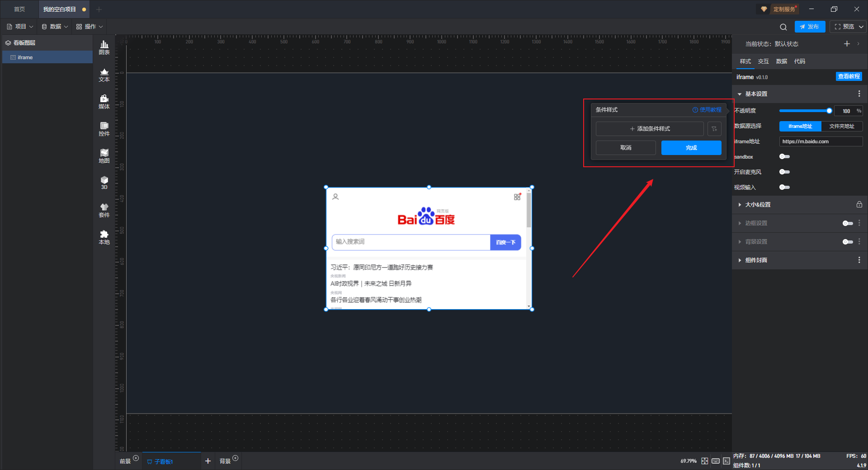The height and width of the screenshot is (470, 868).
Task: Expand the state list chevron beside 默认状态
Action: [858, 44]
